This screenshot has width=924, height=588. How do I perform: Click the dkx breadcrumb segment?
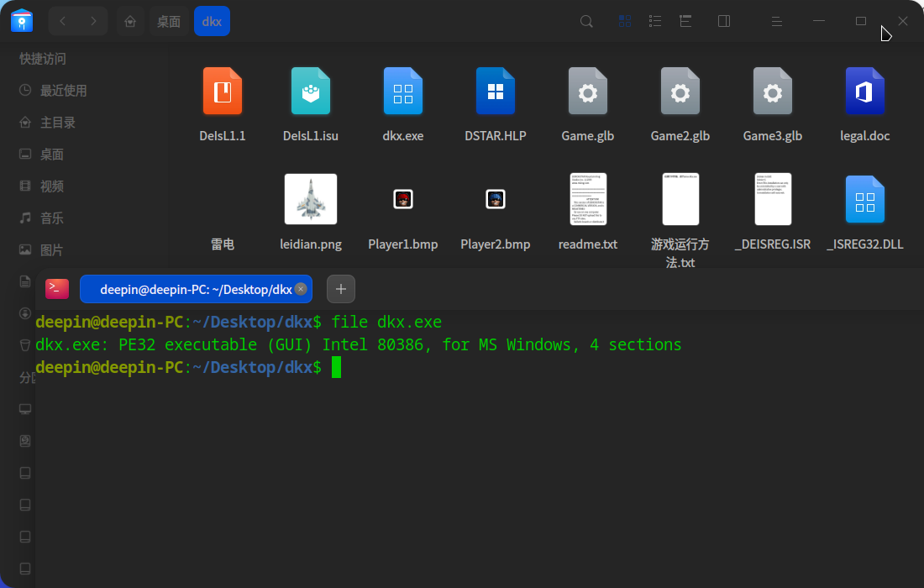pyautogui.click(x=213, y=21)
